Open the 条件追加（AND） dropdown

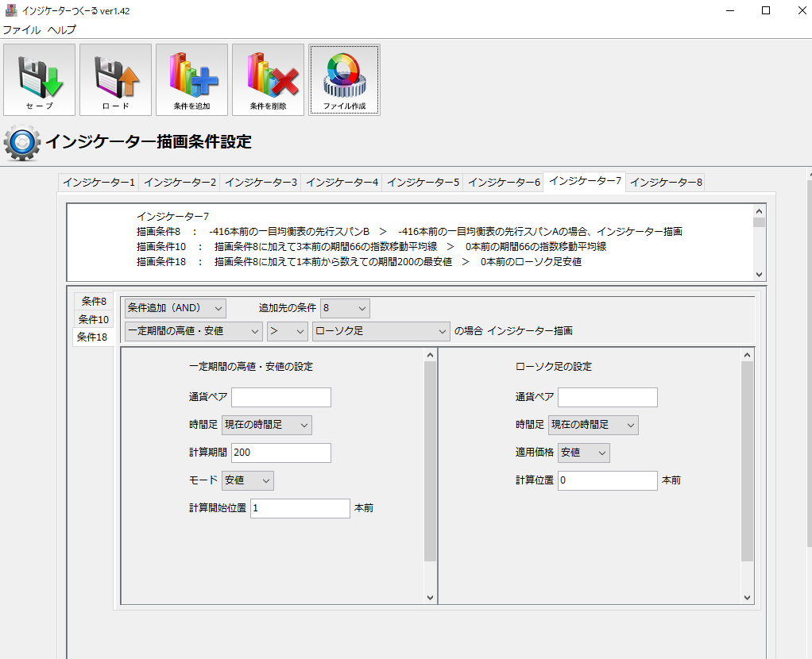tap(176, 307)
